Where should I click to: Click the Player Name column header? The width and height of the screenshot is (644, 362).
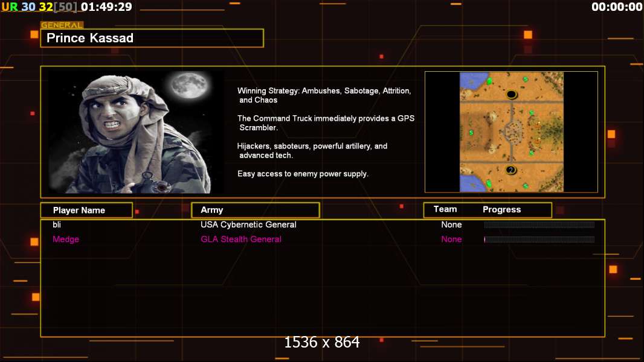point(86,211)
